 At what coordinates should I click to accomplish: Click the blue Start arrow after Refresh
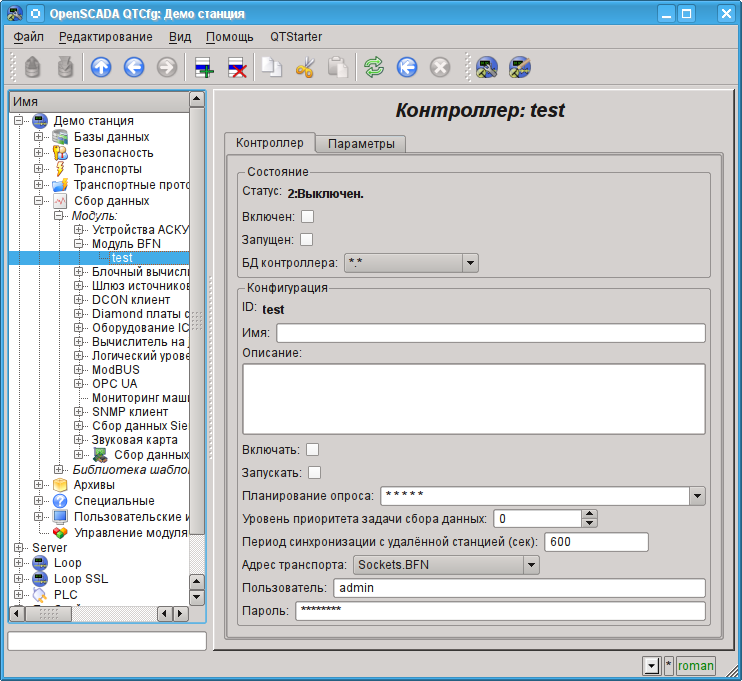[x=406, y=67]
